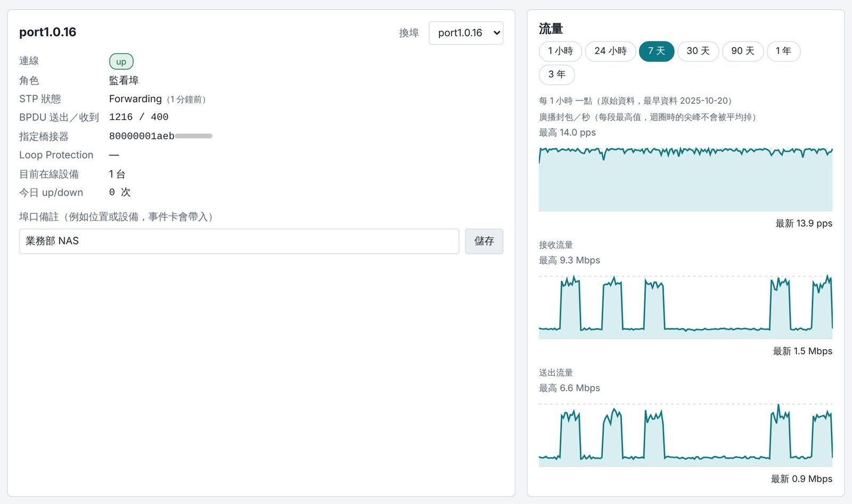This screenshot has width=852, height=504.
Task: Select the 7 天 traffic range
Action: tap(657, 51)
